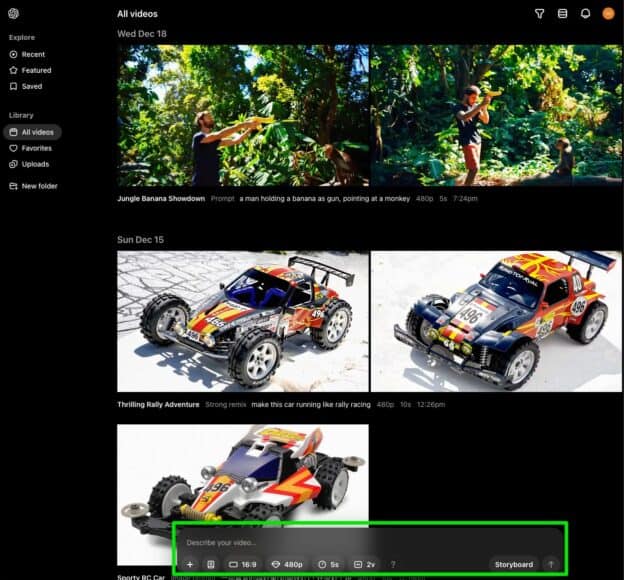Screen dimensions: 624x580
Task: Submit the prompt with the up arrow
Action: (550, 565)
